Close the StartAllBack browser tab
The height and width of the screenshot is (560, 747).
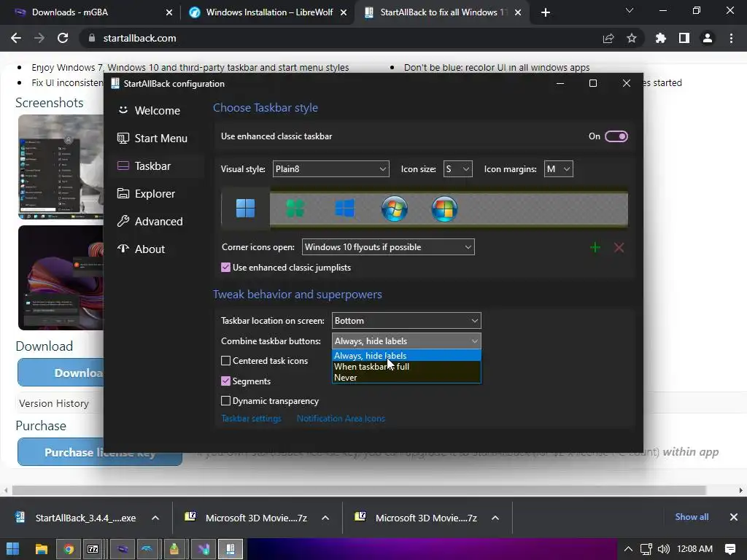(x=518, y=12)
